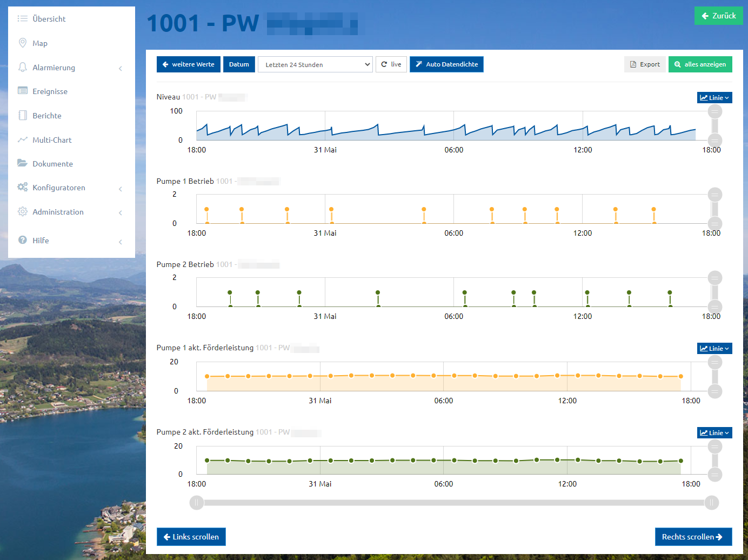Click the Hilfe question mark icon
748x560 pixels.
[x=23, y=240]
